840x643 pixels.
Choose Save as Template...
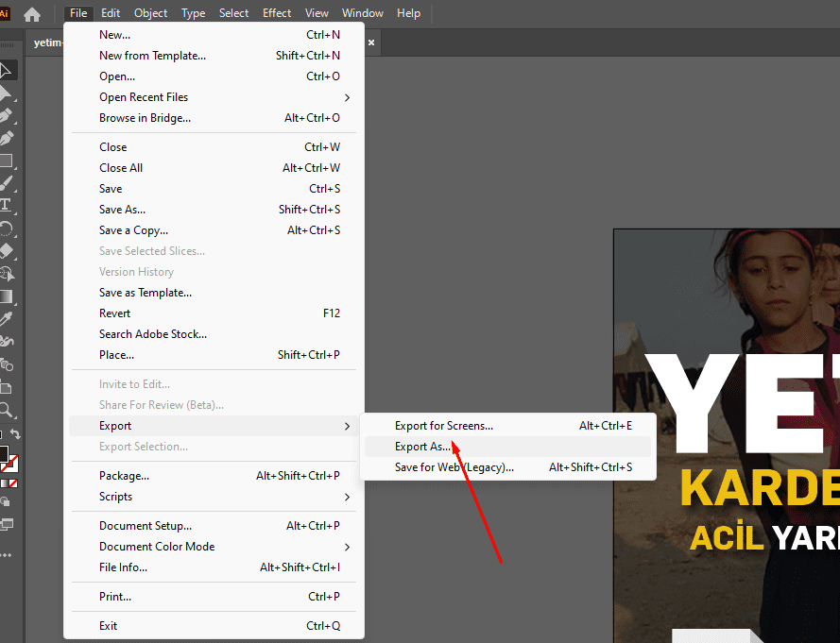214,293
